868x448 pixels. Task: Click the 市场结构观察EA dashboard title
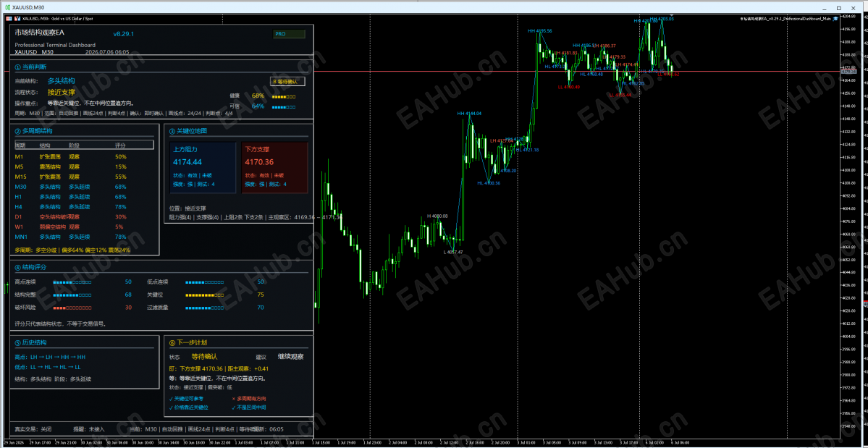click(x=39, y=33)
